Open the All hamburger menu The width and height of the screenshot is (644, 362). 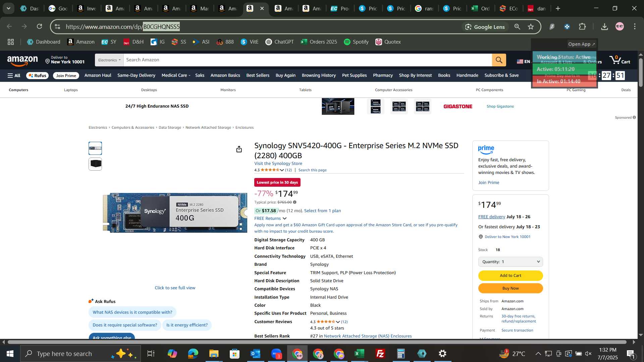[14, 76]
